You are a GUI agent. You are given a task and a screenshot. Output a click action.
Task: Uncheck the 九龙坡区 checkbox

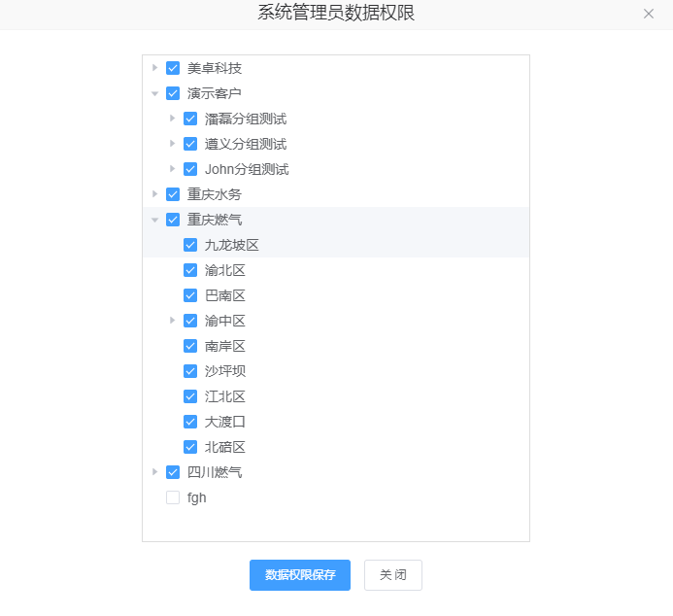[x=190, y=245]
